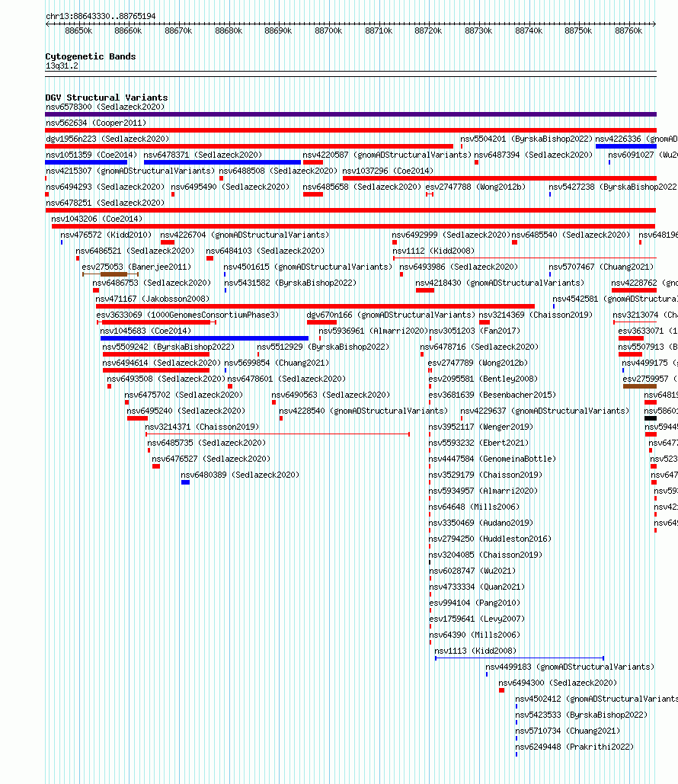Select esv2095581 (Bentley2008) label
The height and width of the screenshot is (784, 678).
point(483,379)
